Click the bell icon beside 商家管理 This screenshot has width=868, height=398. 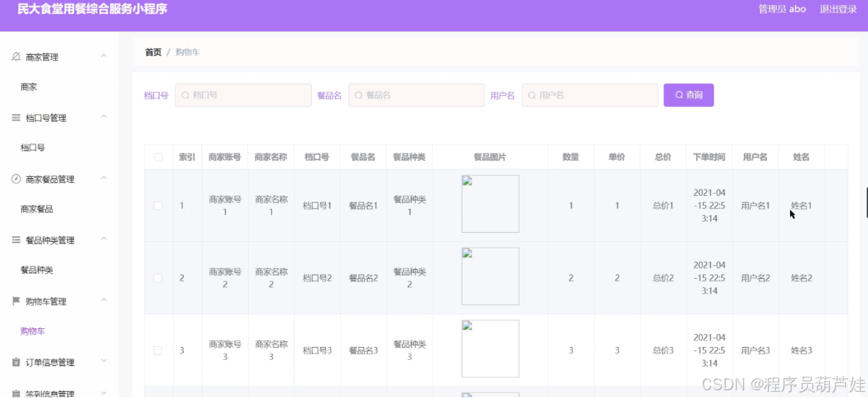[x=16, y=57]
